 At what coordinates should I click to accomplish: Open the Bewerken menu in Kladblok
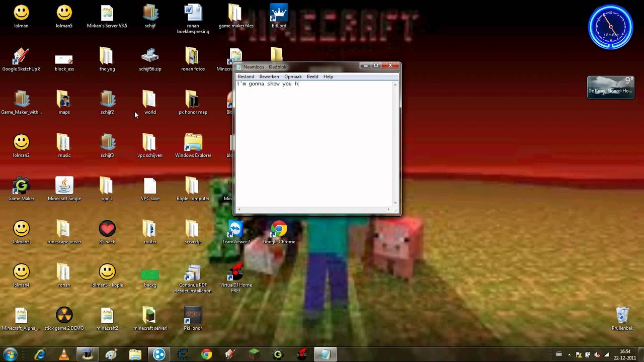pos(269,76)
